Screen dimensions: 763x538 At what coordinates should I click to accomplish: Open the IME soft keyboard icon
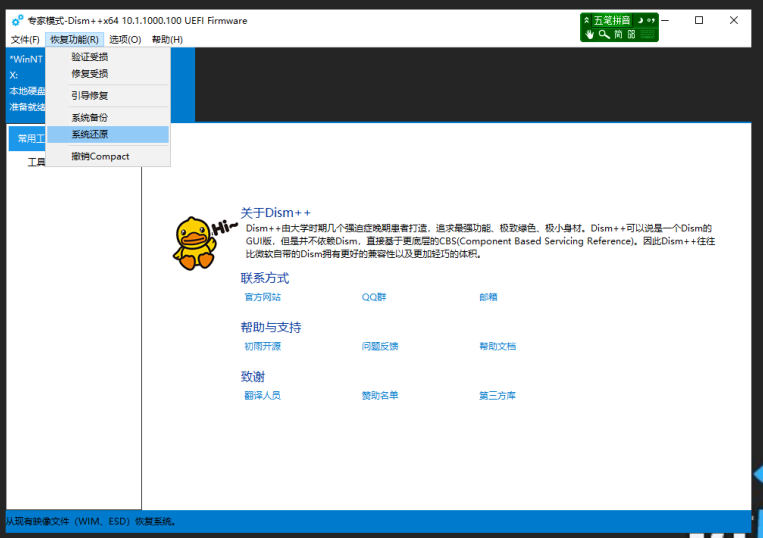pos(648,34)
